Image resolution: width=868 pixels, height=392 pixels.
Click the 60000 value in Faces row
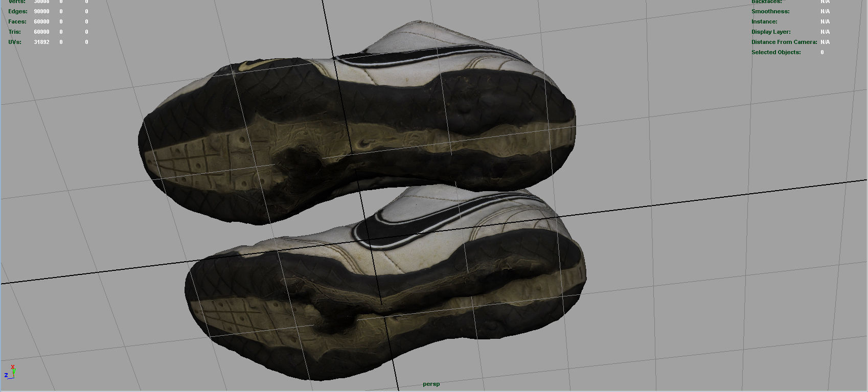click(42, 21)
